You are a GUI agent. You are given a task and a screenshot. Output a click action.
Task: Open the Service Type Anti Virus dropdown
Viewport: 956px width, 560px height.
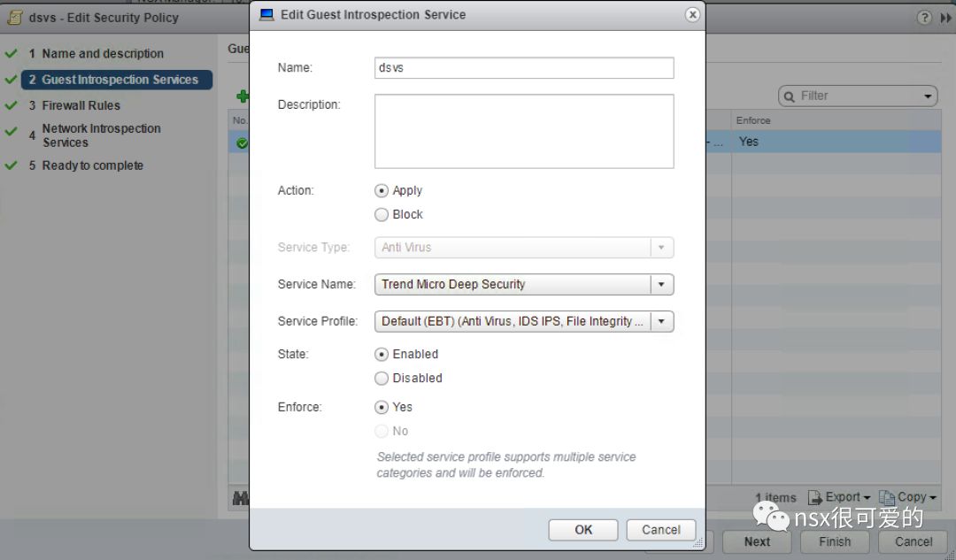(524, 248)
